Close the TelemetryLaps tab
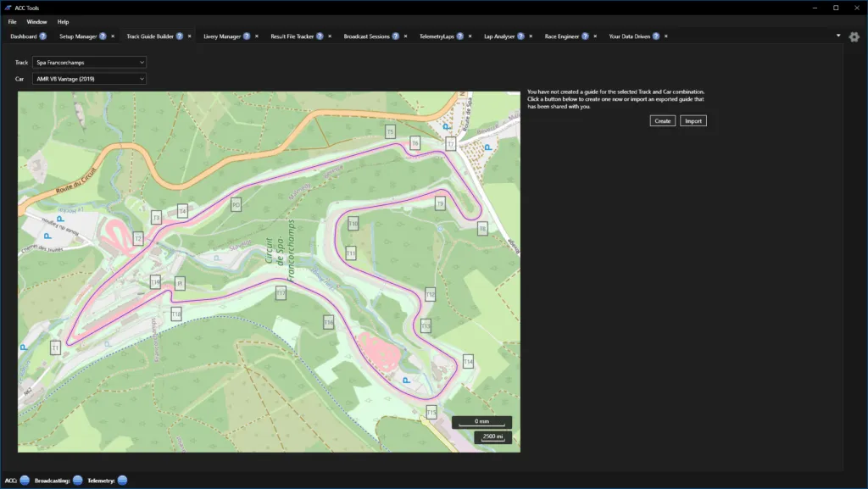The image size is (868, 489). coord(470,36)
